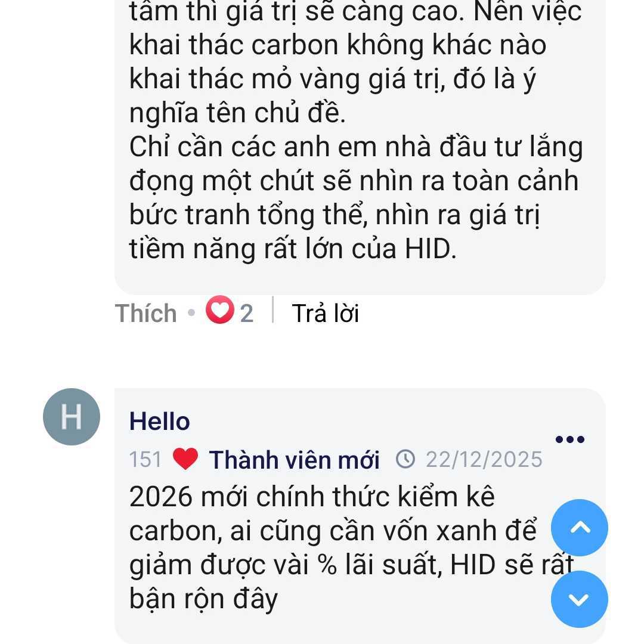Like the comment with the Thích button

pos(145,313)
